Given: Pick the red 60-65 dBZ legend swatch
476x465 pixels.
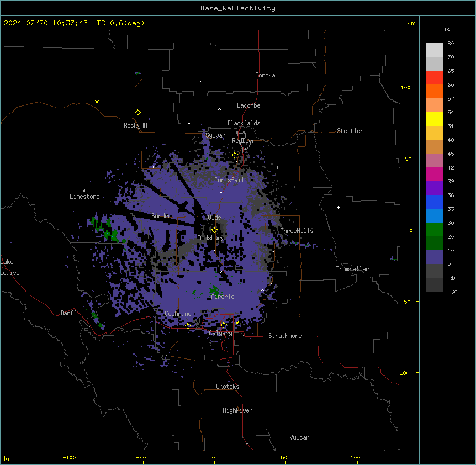Looking at the screenshot, I should (x=434, y=78).
